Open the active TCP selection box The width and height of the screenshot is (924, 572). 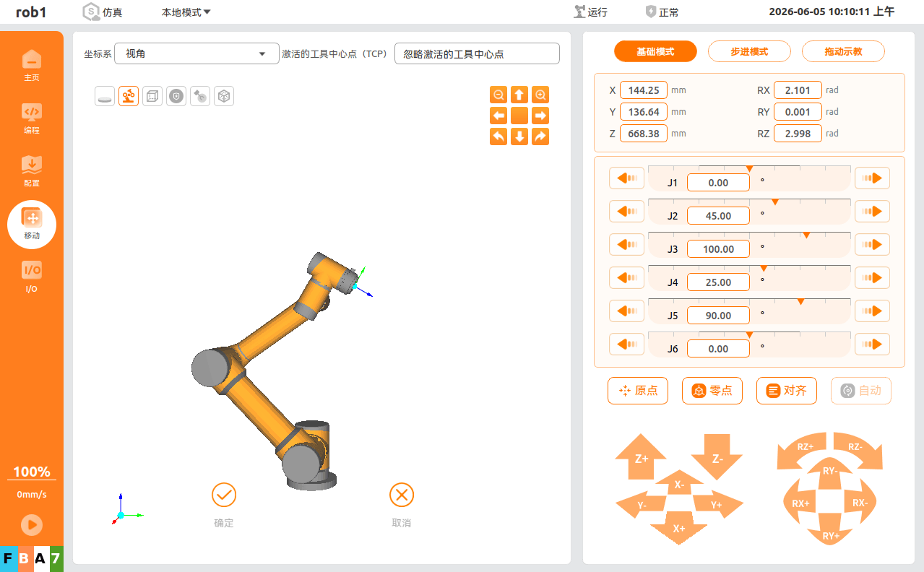[477, 53]
